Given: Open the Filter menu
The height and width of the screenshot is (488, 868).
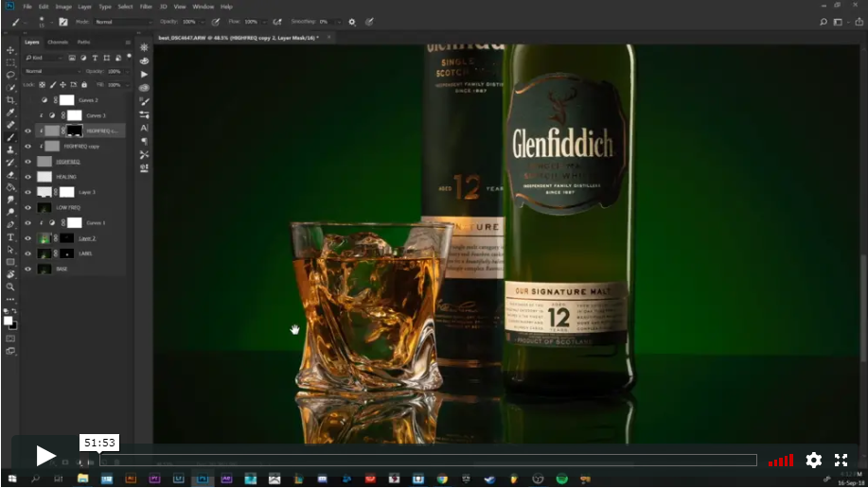Looking at the screenshot, I should (x=146, y=7).
